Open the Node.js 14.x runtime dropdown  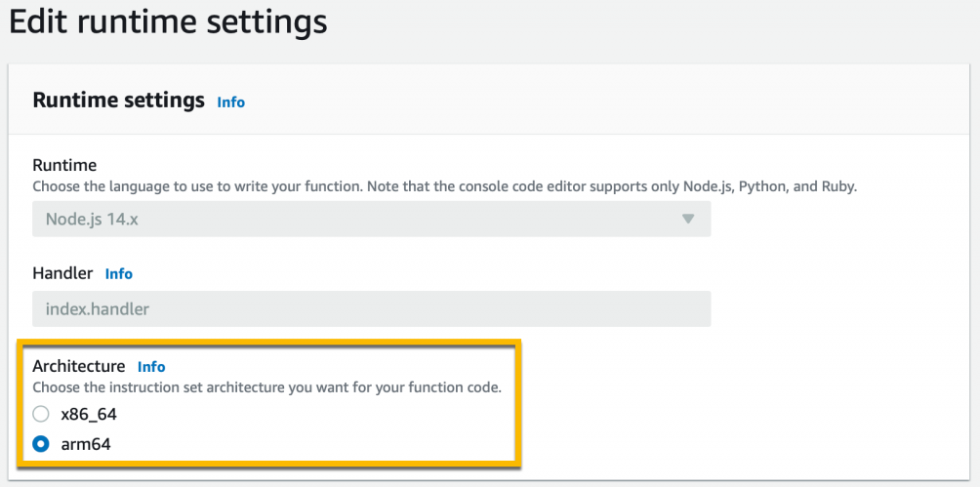coord(371,220)
